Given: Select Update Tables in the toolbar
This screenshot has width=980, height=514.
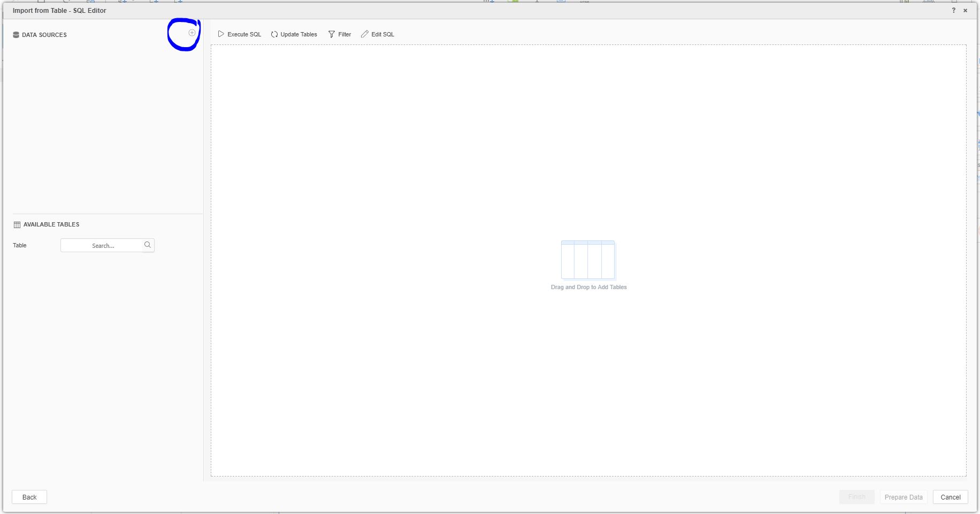Looking at the screenshot, I should (298, 34).
